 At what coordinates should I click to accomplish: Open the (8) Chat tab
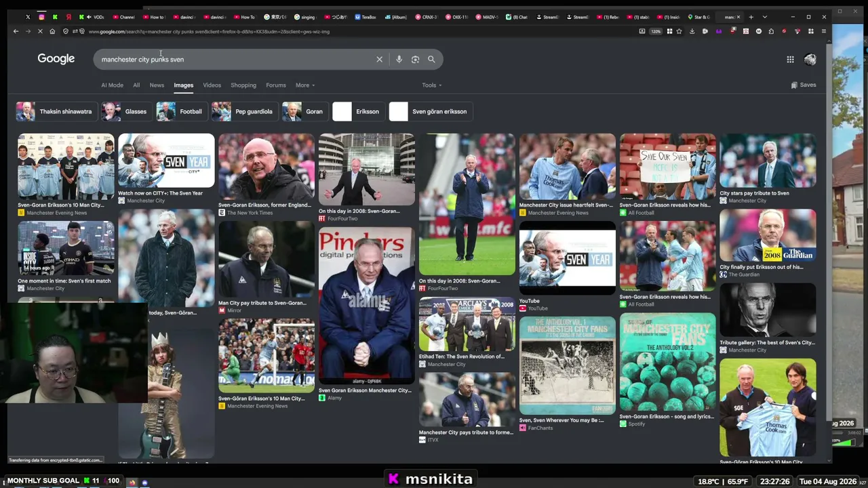click(517, 17)
